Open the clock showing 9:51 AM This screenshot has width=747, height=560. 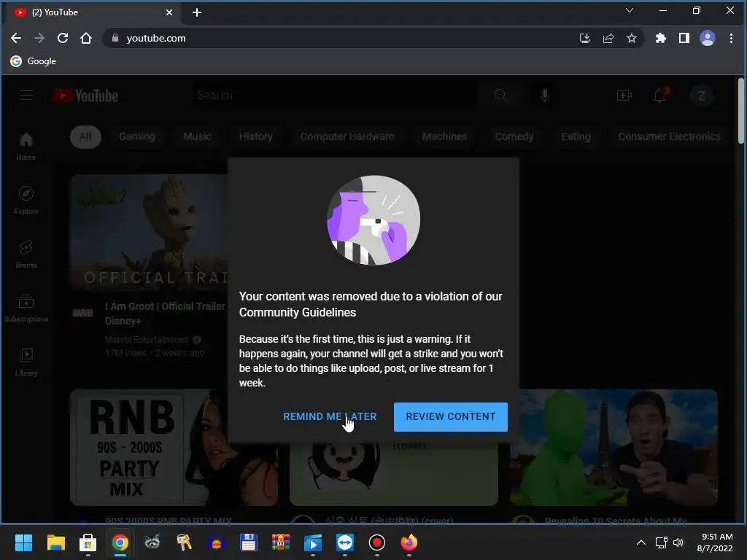[715, 542]
